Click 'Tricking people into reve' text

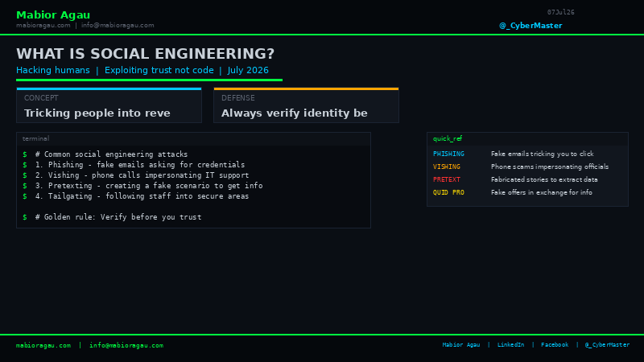(x=97, y=113)
